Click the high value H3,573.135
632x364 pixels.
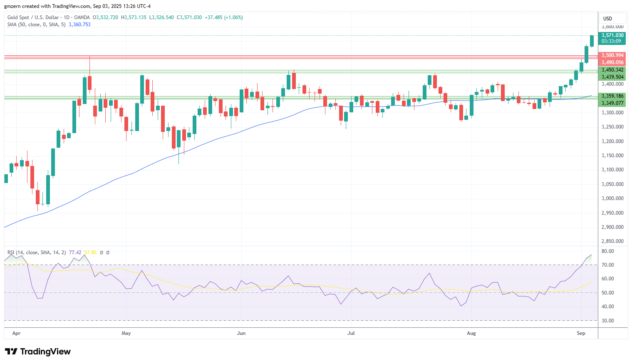(134, 17)
